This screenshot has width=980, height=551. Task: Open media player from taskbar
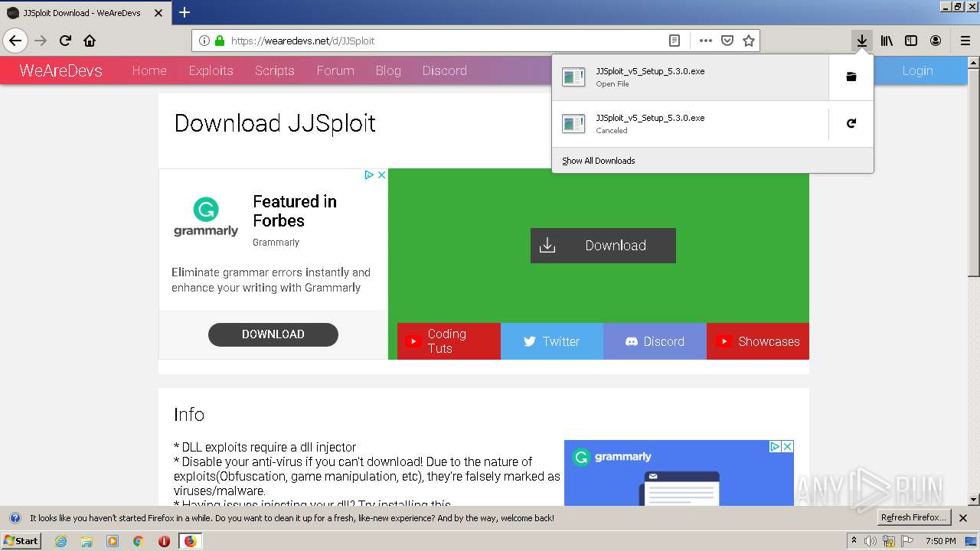point(113,541)
